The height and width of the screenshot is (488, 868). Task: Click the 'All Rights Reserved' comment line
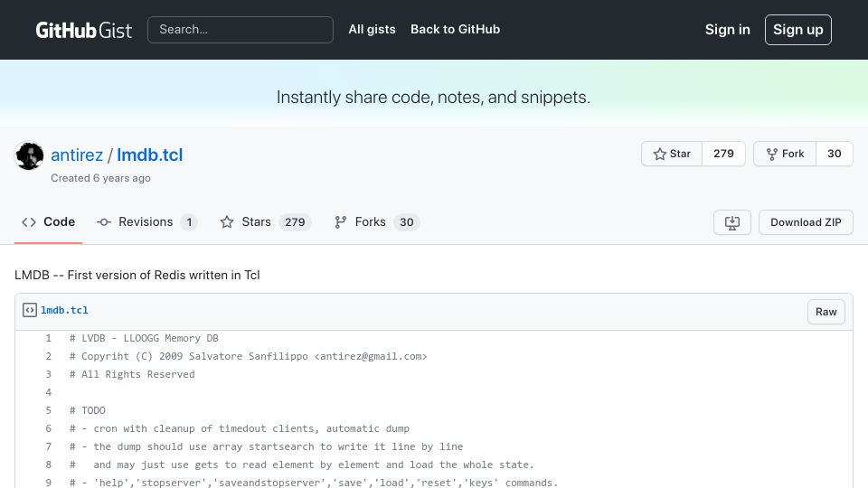tap(132, 374)
